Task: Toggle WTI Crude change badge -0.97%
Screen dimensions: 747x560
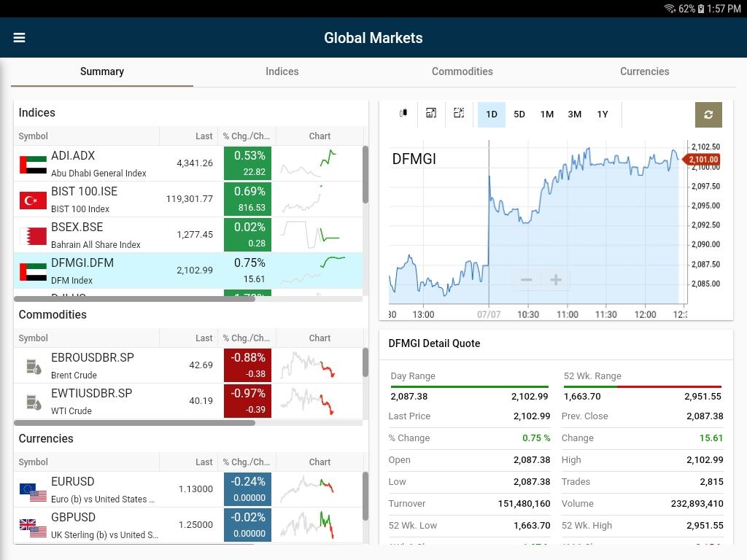Action: pyautogui.click(x=248, y=401)
